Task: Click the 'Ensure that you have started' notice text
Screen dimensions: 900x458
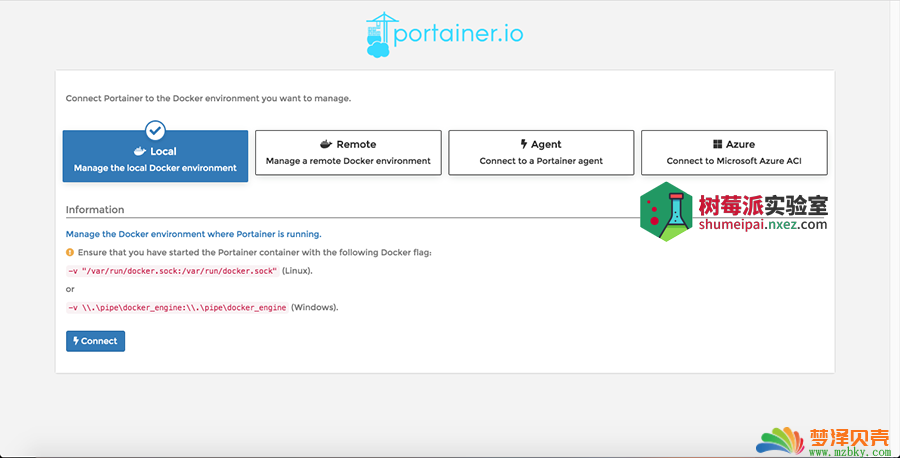Action: 254,252
